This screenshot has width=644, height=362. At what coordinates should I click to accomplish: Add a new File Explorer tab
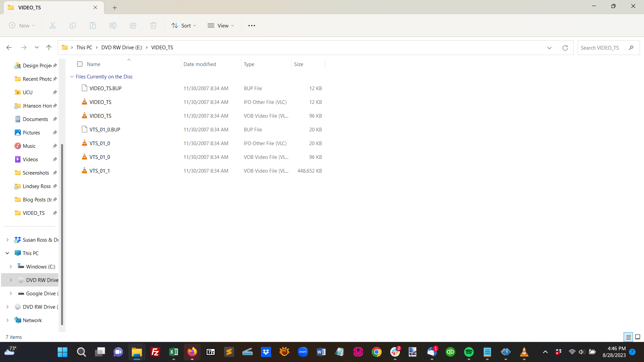pyautogui.click(x=115, y=7)
